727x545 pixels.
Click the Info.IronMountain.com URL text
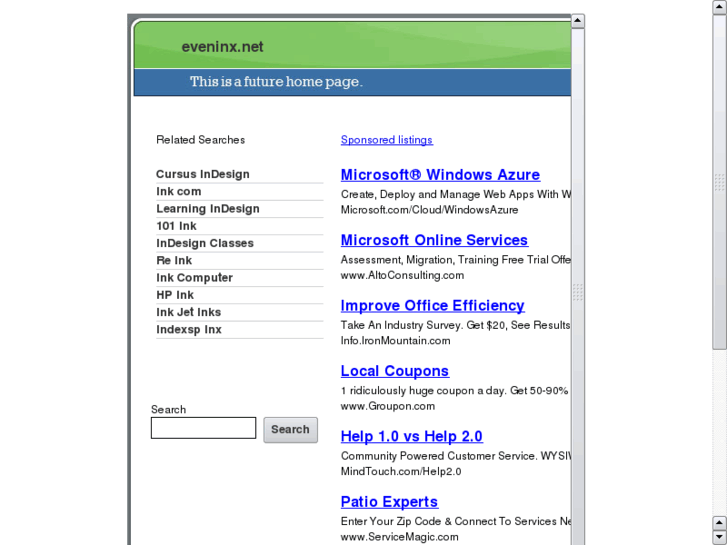pyautogui.click(x=395, y=340)
